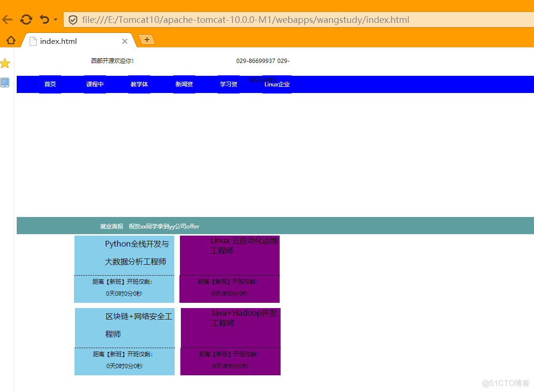Image resolution: width=534 pixels, height=392 pixels.
Task: Open 教学体 navigation item
Action: 139,84
